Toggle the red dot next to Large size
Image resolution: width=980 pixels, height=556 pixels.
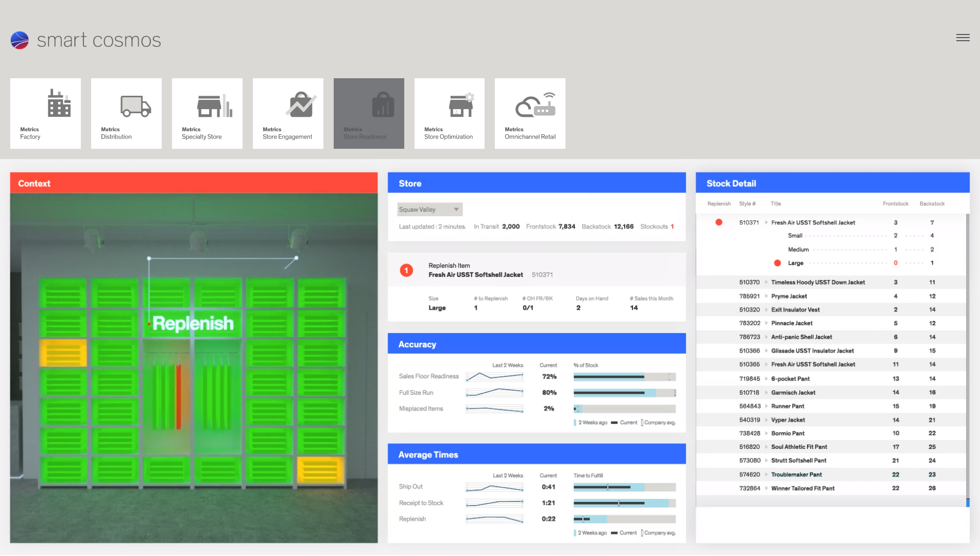(777, 263)
